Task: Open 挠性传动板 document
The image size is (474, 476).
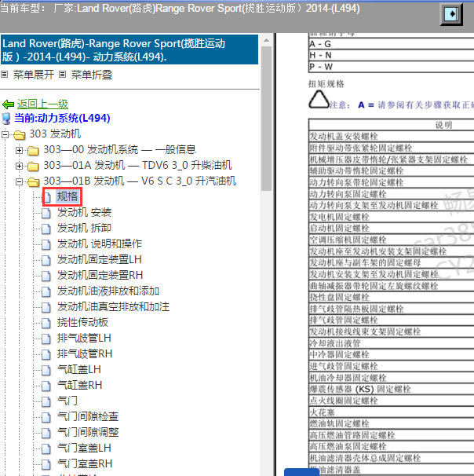Action: point(82,322)
